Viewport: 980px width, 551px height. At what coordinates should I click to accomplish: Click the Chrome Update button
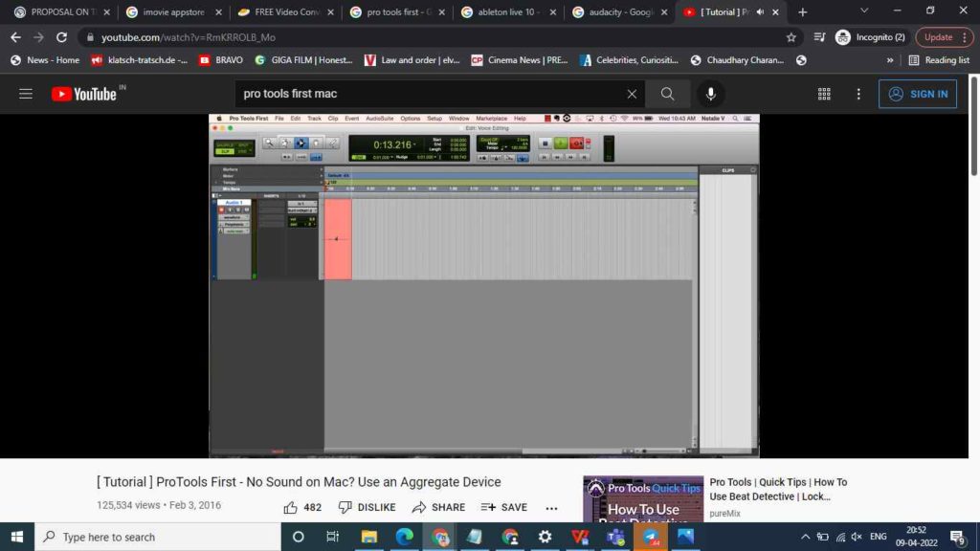click(x=938, y=37)
